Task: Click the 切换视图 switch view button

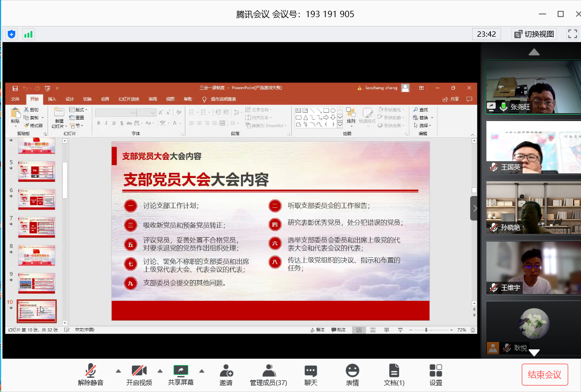Action: click(x=534, y=34)
